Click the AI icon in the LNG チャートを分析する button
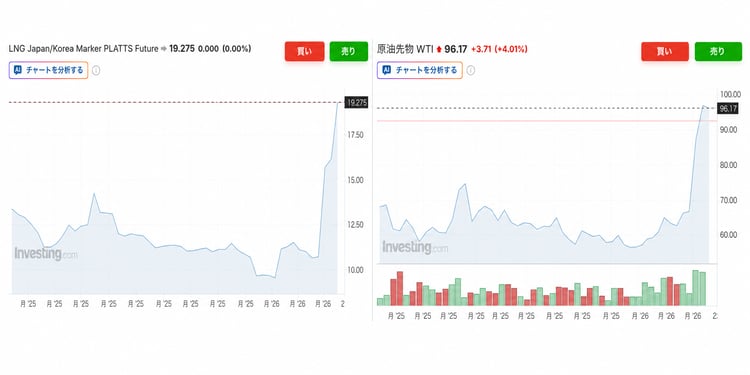 pos(18,70)
